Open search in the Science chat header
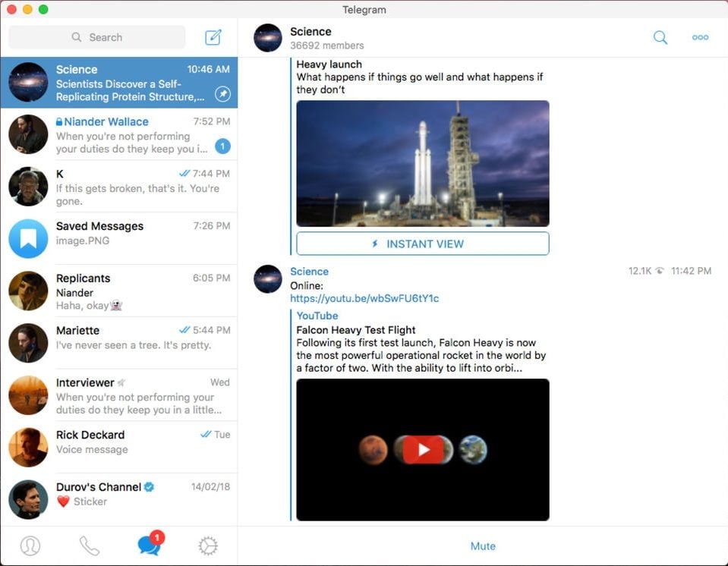 [660, 37]
